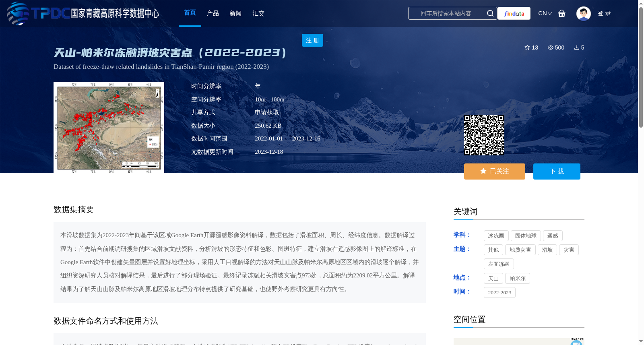Click the download count icon
This screenshot has height=345, width=644.
[577, 48]
